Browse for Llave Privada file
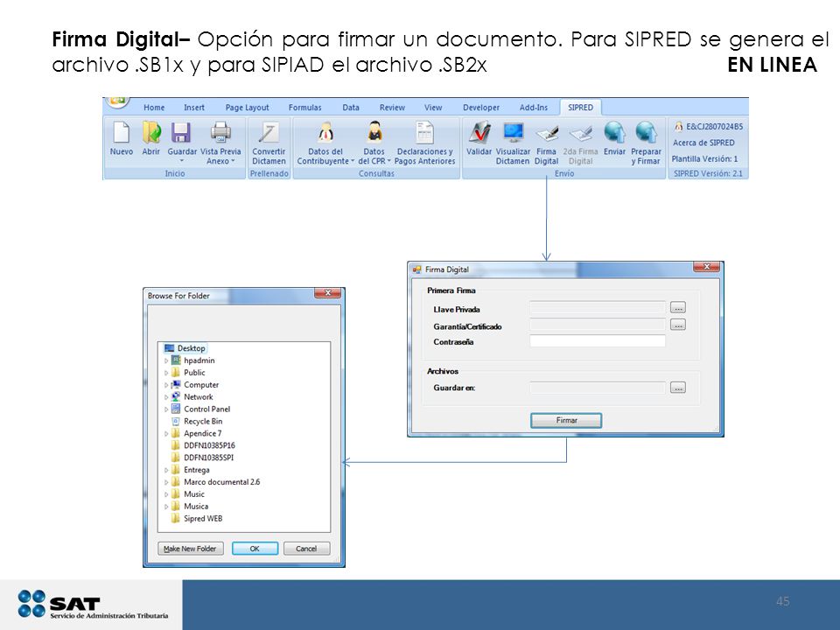840x630 pixels. (x=677, y=307)
